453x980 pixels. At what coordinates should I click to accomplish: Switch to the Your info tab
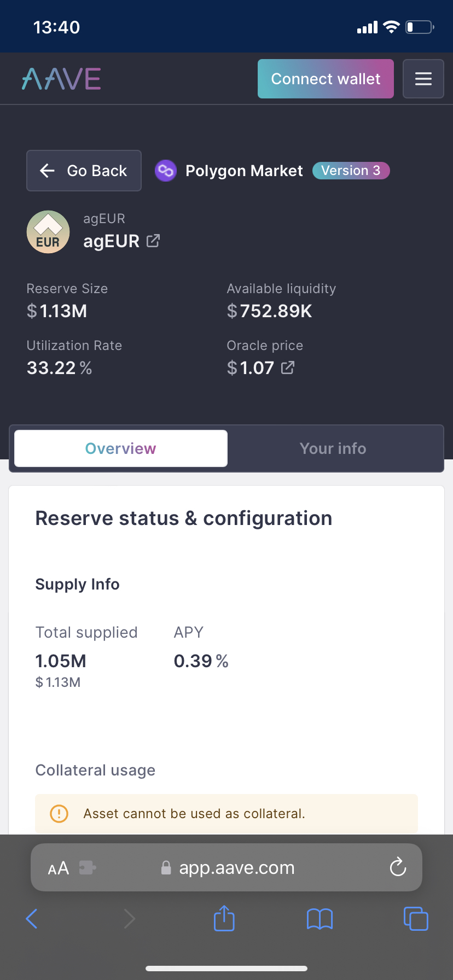pos(333,448)
